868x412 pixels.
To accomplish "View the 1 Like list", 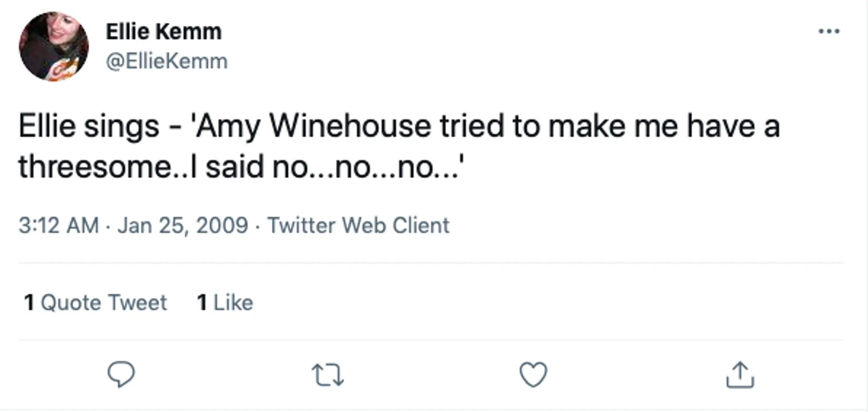I will coord(225,302).
